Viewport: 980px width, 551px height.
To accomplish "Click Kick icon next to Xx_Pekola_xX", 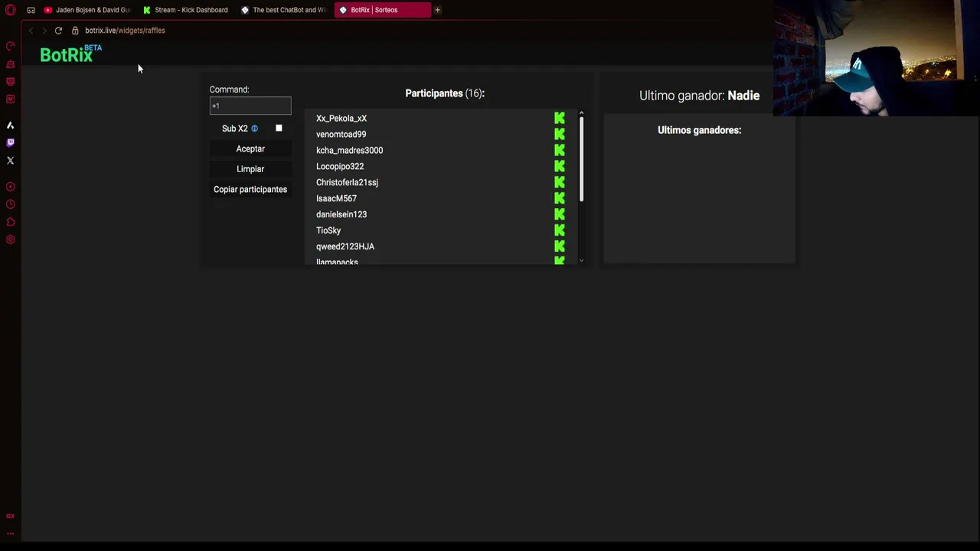I will click(x=560, y=118).
